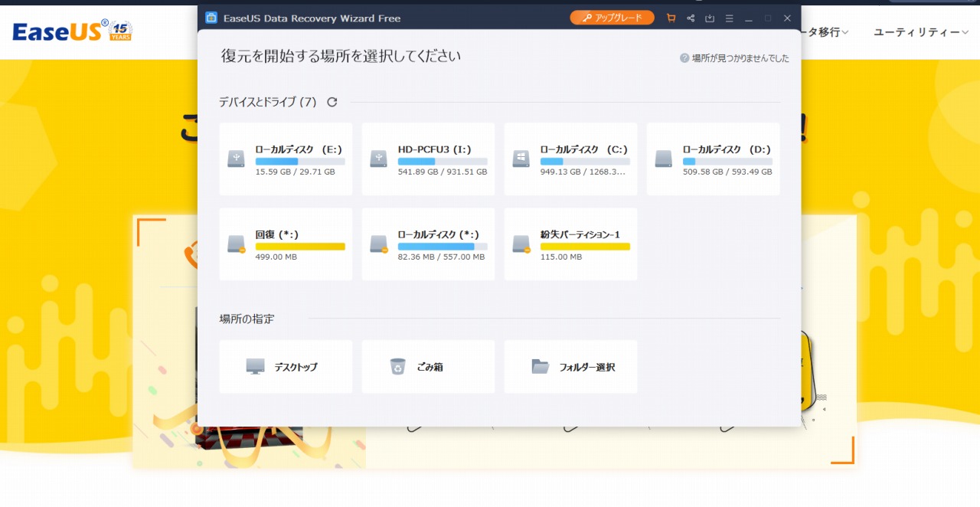Choose the ごみ箱 recycle bin location
Viewport: 980px width, 507px height.
click(x=428, y=367)
